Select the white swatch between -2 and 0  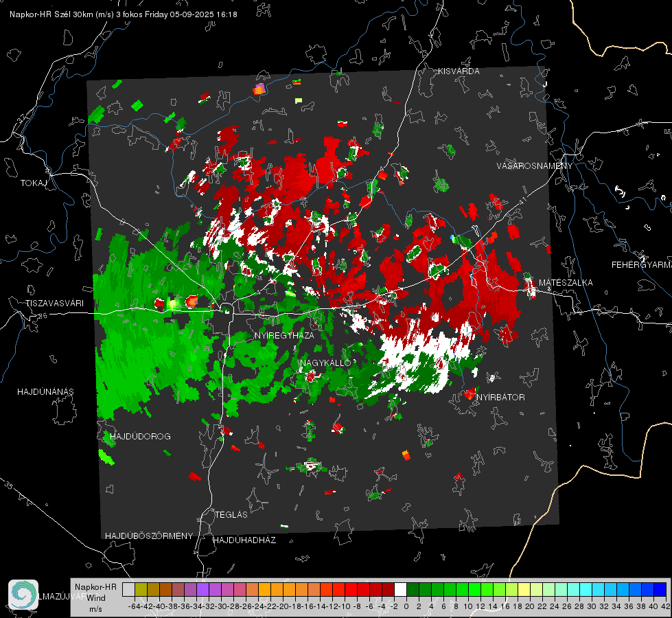click(400, 589)
